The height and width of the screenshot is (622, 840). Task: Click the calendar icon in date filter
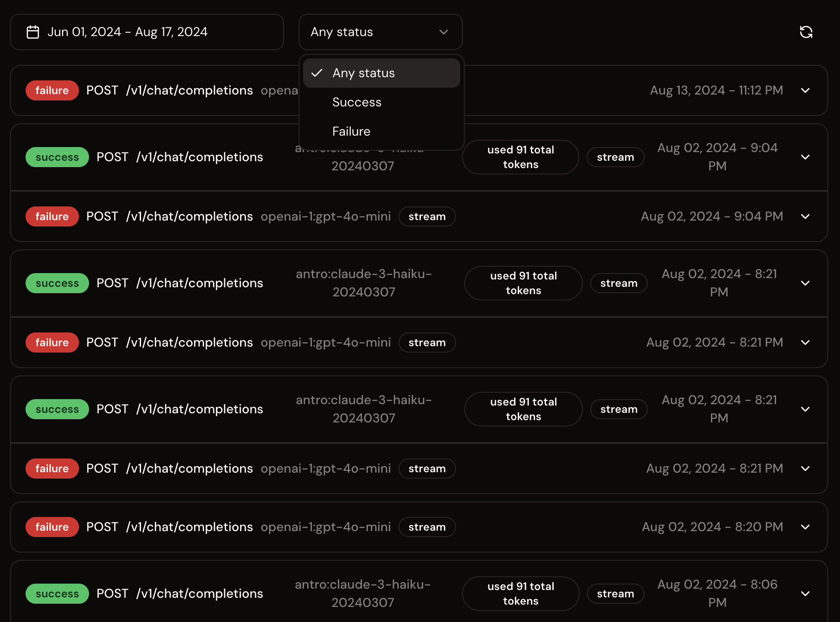[x=33, y=32]
